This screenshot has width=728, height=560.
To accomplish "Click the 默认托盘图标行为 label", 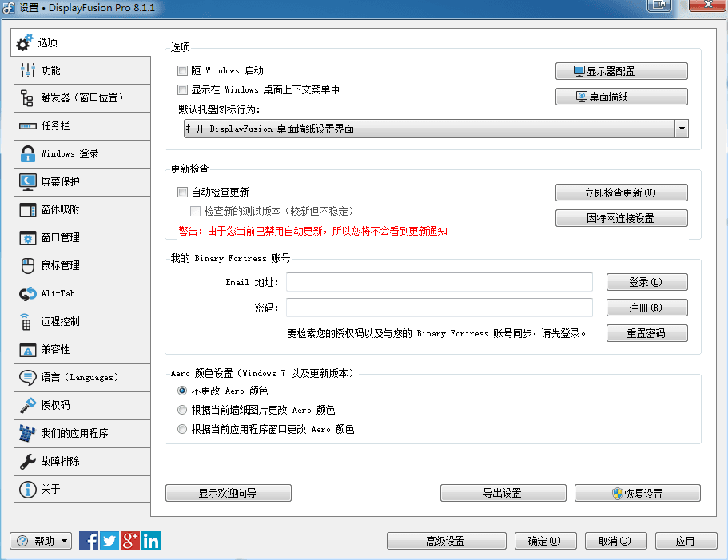I will [219, 109].
